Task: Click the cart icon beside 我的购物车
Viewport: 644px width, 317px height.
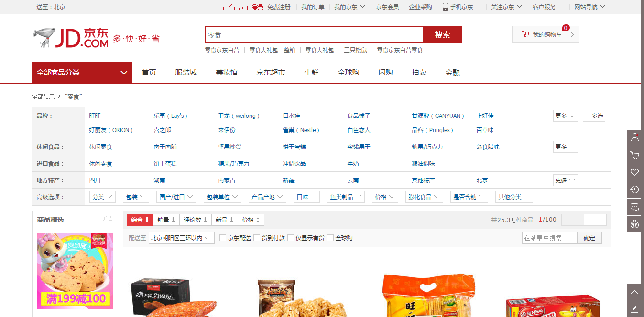Action: click(x=525, y=34)
